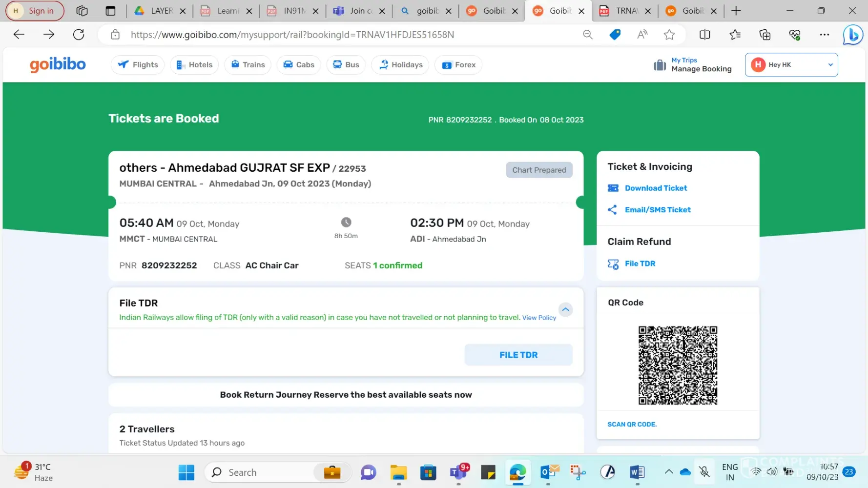Open Browser essentials heart icon
The height and width of the screenshot is (488, 868).
click(795, 35)
